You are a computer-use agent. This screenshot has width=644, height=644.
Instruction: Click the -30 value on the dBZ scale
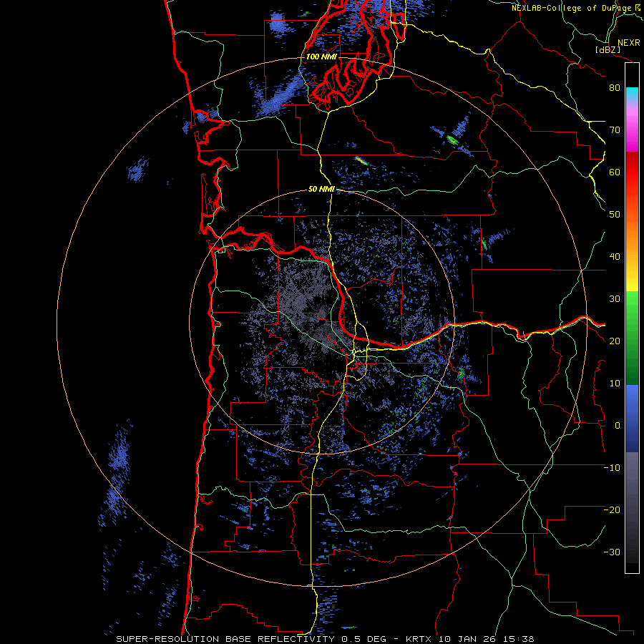(612, 552)
